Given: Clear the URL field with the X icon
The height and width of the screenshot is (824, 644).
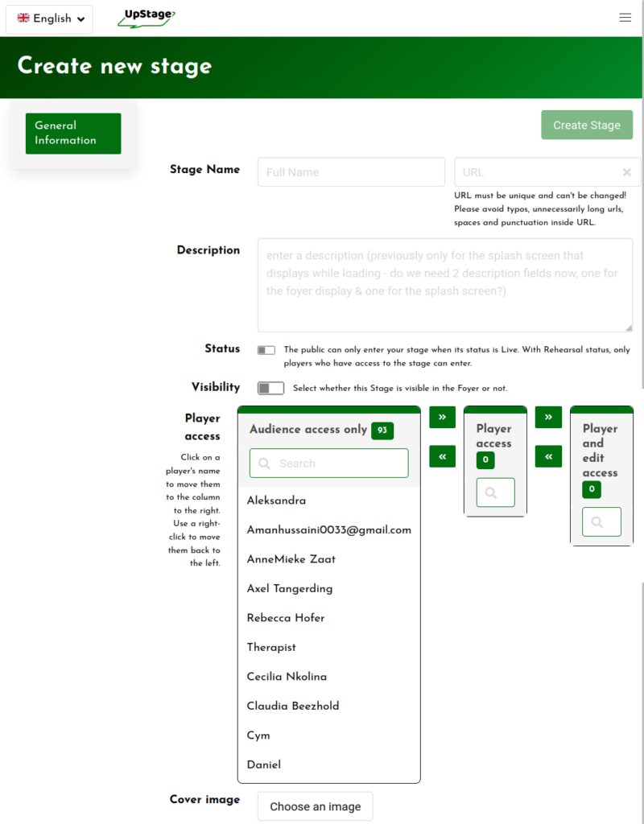Looking at the screenshot, I should [626, 172].
